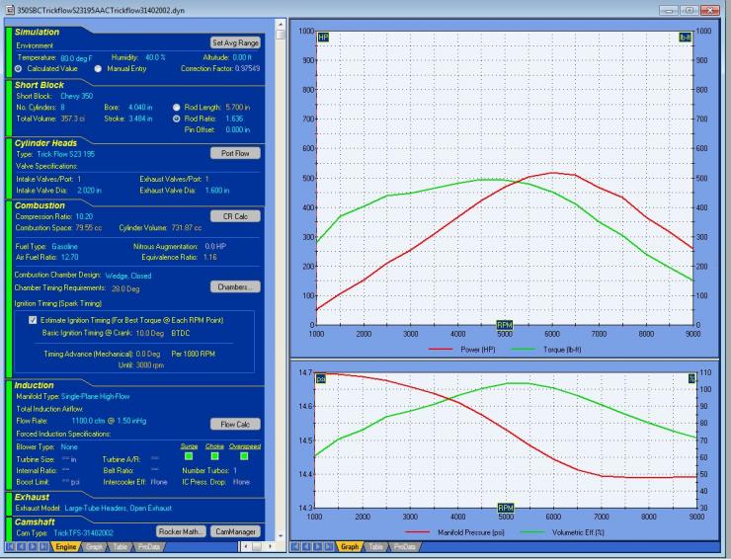The width and height of the screenshot is (731, 560).
Task: Open Manifold Type Single-Plane High-Flow selector
Action: [x=96, y=397]
